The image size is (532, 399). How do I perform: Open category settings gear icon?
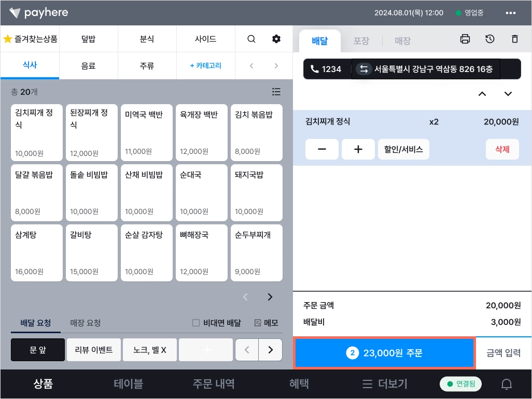point(276,39)
